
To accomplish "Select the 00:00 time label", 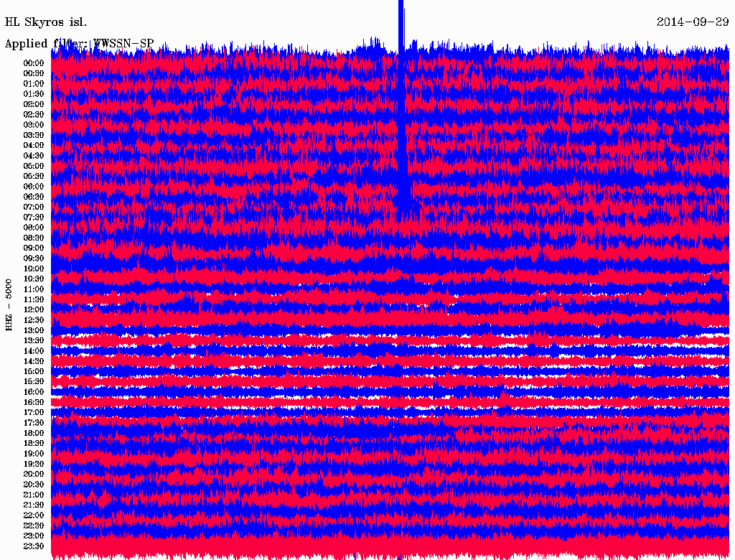I will (x=34, y=62).
